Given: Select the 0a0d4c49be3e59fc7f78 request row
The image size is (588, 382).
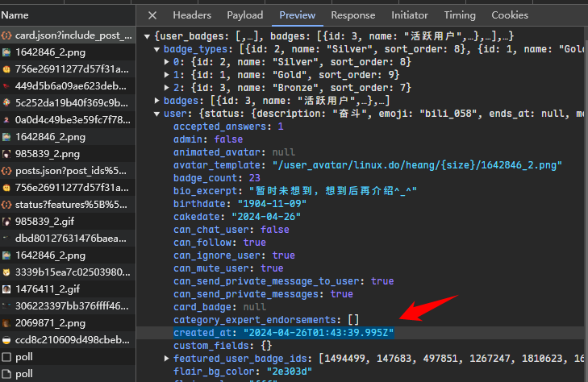Looking at the screenshot, I should [68, 120].
